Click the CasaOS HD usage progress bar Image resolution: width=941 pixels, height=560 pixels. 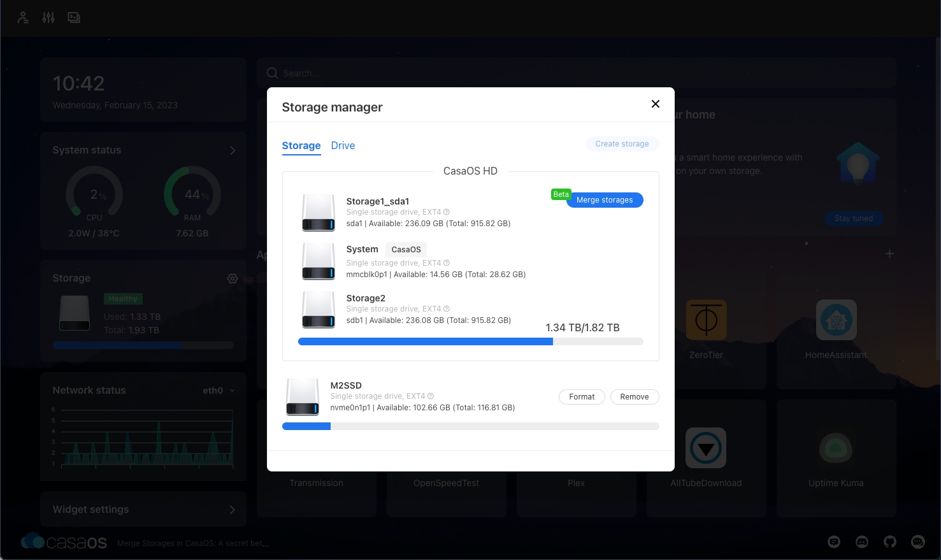pyautogui.click(x=471, y=342)
